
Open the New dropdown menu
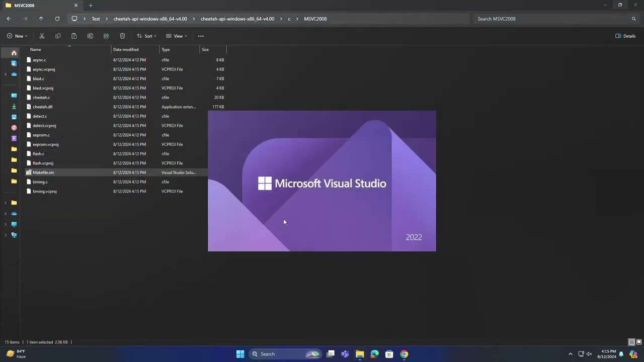[17, 36]
